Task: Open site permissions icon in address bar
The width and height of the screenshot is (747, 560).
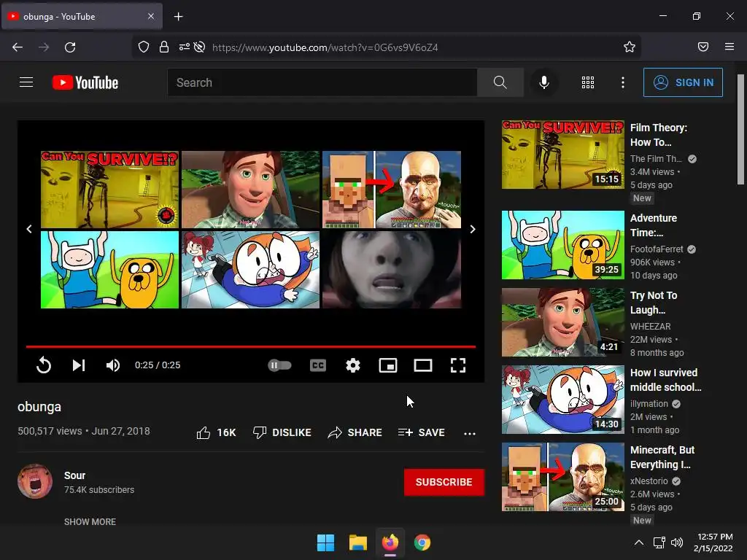Action: pos(184,47)
